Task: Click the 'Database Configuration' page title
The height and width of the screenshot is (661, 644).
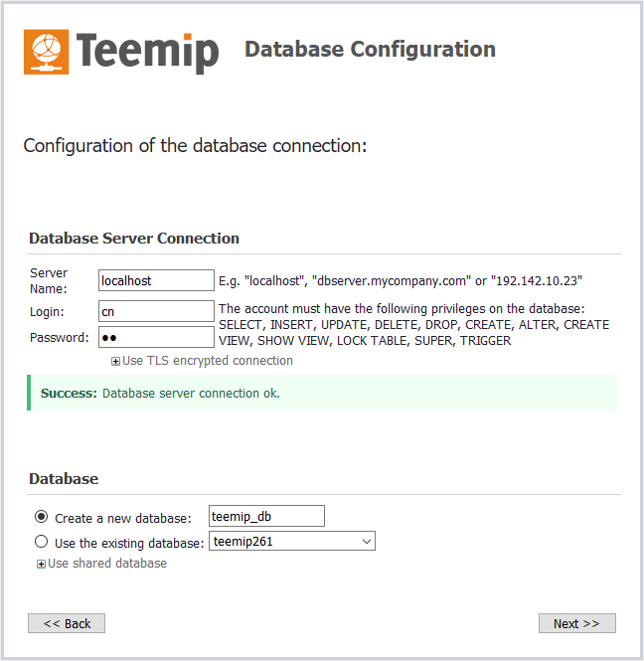Action: [370, 50]
